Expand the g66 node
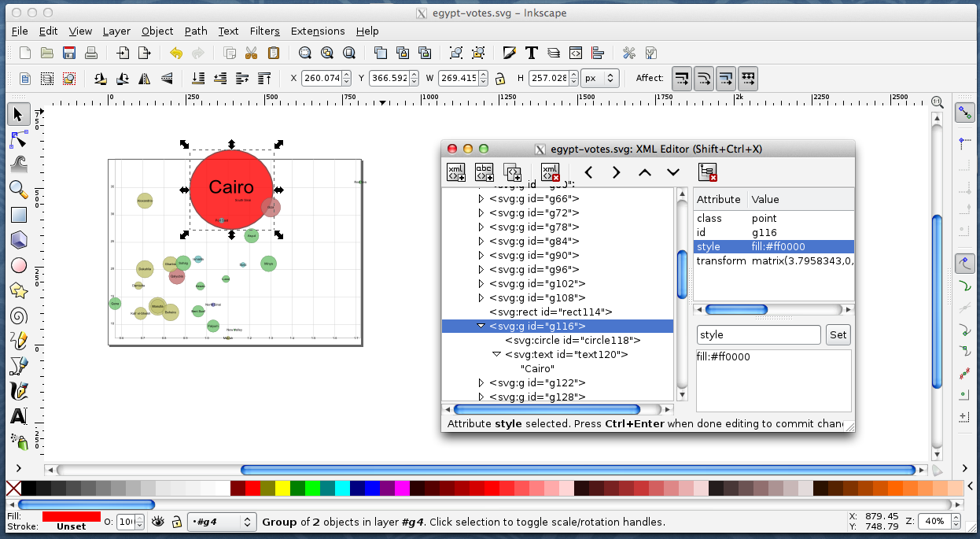The height and width of the screenshot is (539, 980). point(481,199)
